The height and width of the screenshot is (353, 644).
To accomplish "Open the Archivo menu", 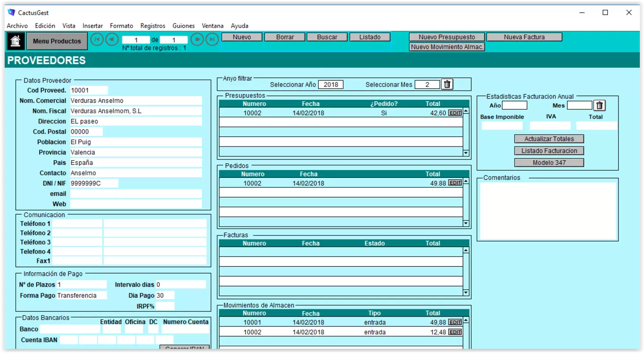I will click(17, 26).
